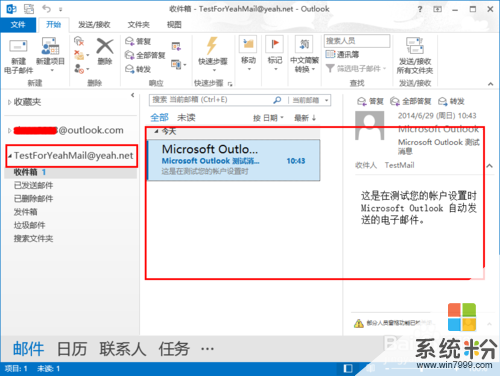Open Outlook Help question mark
The height and width of the screenshot is (376, 500).
(x=420, y=9)
